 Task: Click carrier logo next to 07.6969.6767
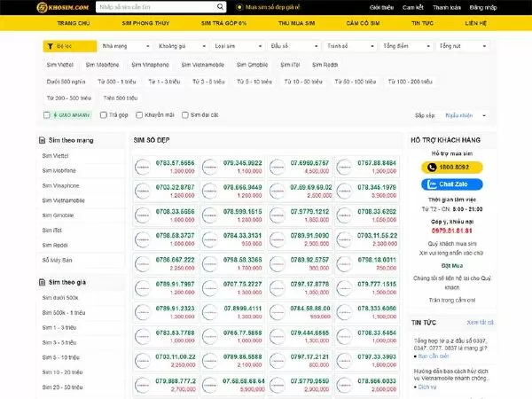[x=278, y=167]
